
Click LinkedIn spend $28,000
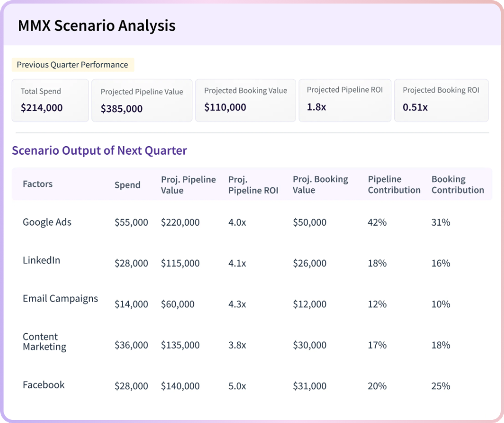pos(131,263)
